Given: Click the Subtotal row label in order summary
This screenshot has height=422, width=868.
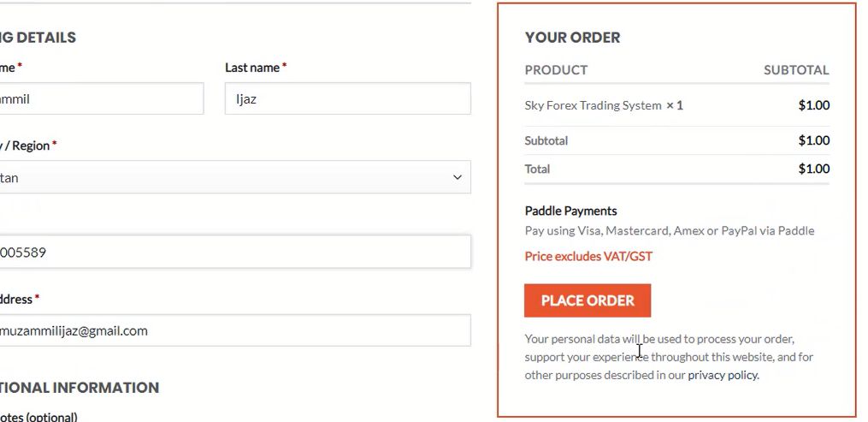Looking at the screenshot, I should [546, 140].
